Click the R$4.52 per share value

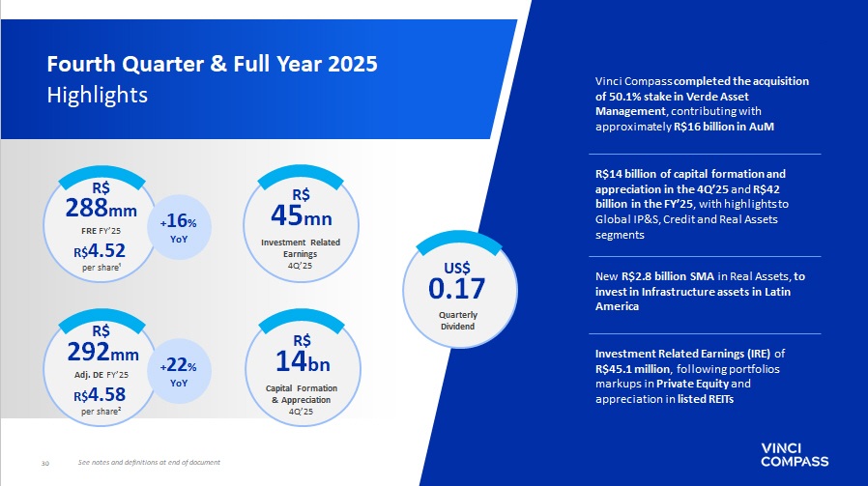(100, 252)
